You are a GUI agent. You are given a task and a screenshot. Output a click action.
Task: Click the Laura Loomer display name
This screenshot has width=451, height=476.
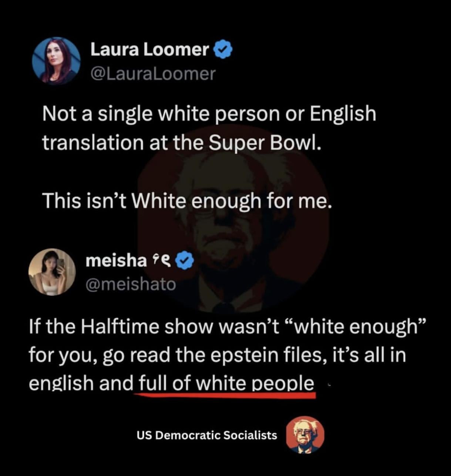(x=150, y=50)
